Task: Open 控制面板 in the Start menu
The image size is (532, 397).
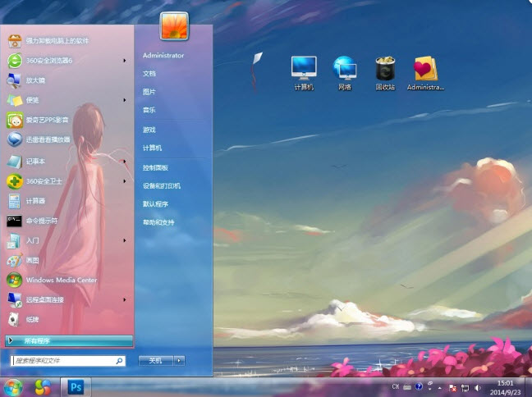Action: point(155,167)
